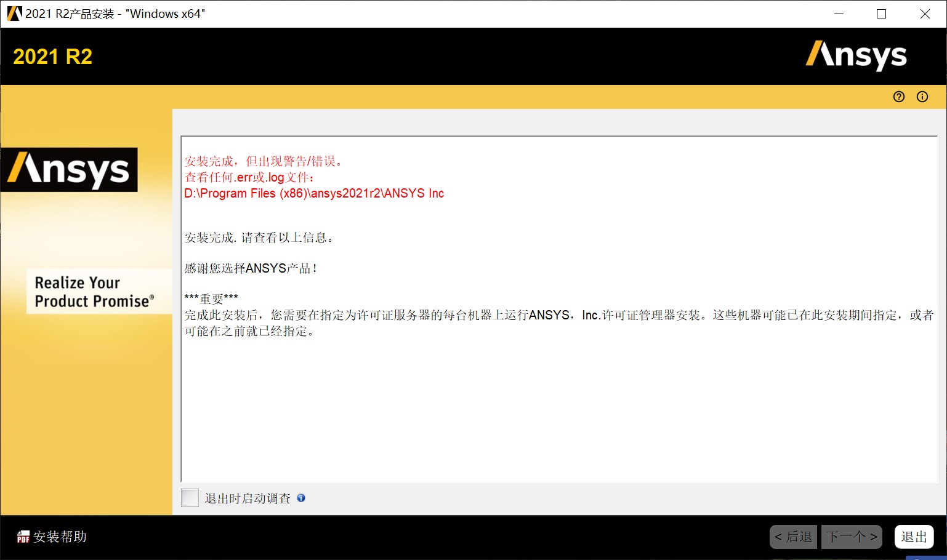
Task: Click the PDF icon beside 安装帮助
Action: coord(23,537)
